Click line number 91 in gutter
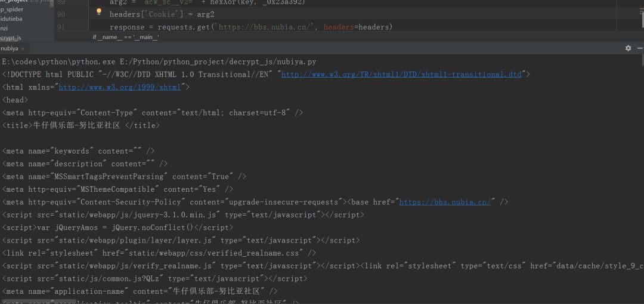The height and width of the screenshot is (304, 644). 61,27
